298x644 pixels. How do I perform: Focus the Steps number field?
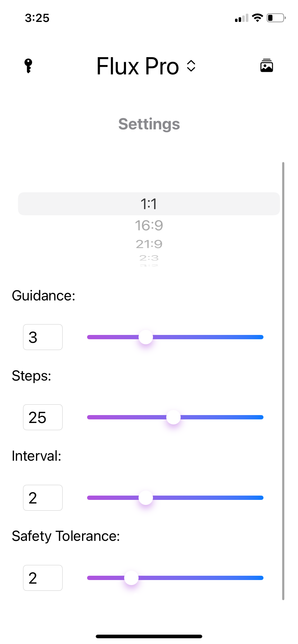pos(43,417)
